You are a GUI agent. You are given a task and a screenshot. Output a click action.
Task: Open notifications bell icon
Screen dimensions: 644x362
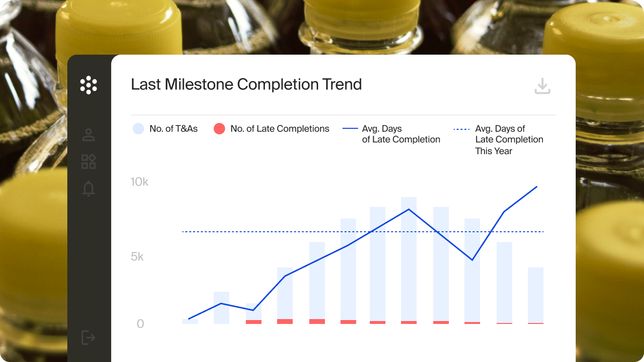pyautogui.click(x=89, y=188)
